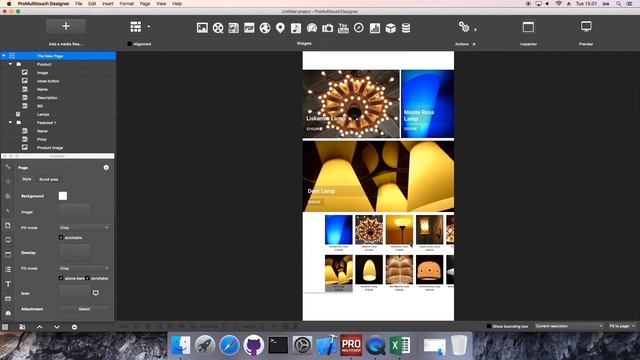Insert an Audio music-note widget
The width and height of the screenshot is (640, 360).
click(296, 28)
